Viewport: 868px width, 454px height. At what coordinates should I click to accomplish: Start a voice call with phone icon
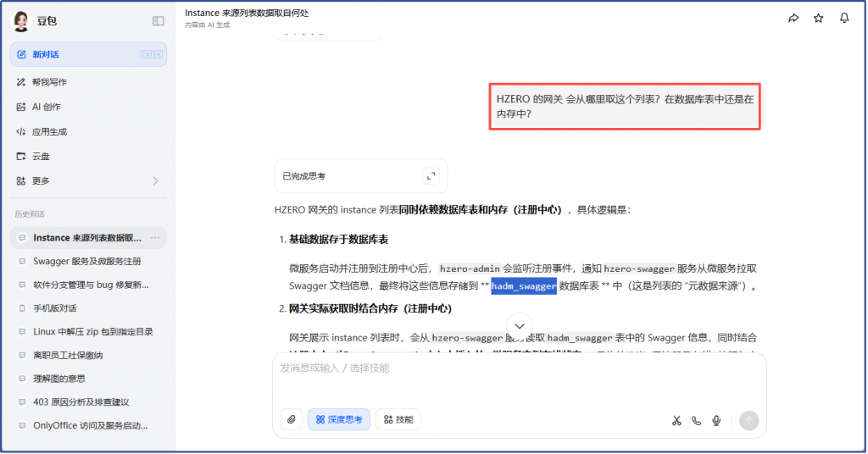pyautogui.click(x=696, y=420)
